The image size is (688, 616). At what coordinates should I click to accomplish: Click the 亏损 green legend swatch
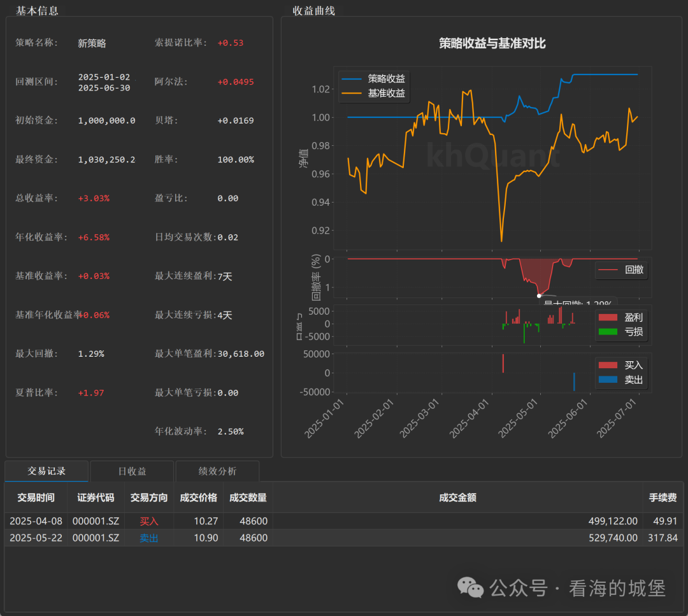607,331
